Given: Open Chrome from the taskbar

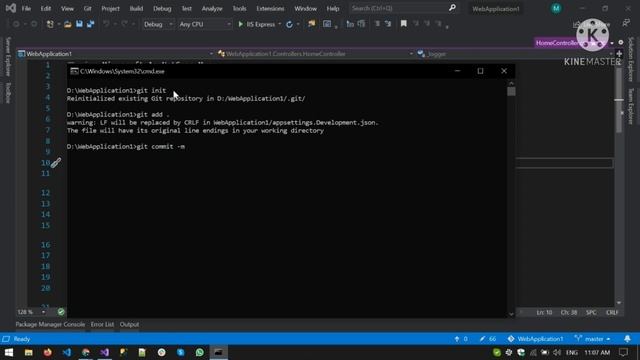Looking at the screenshot, I should point(86,353).
